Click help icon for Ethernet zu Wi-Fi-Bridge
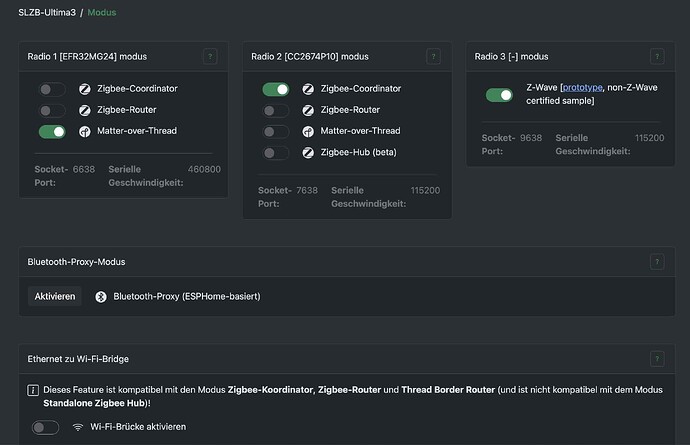The height and width of the screenshot is (445, 690). pos(657,358)
